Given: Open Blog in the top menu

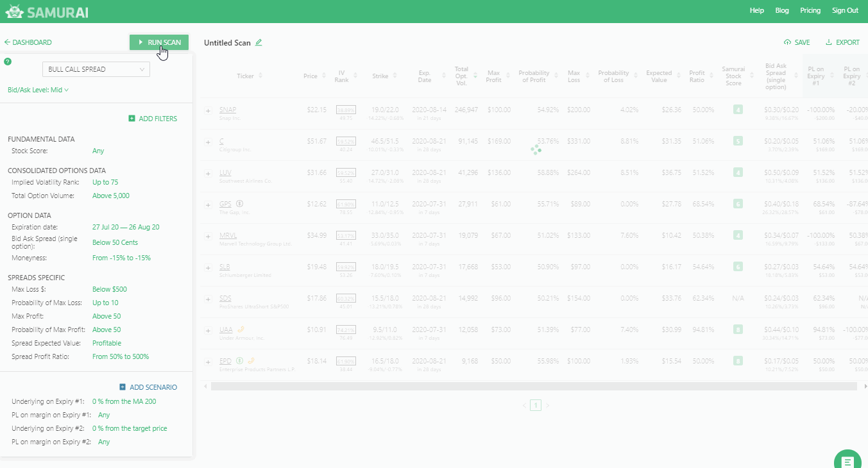Looking at the screenshot, I should (782, 10).
